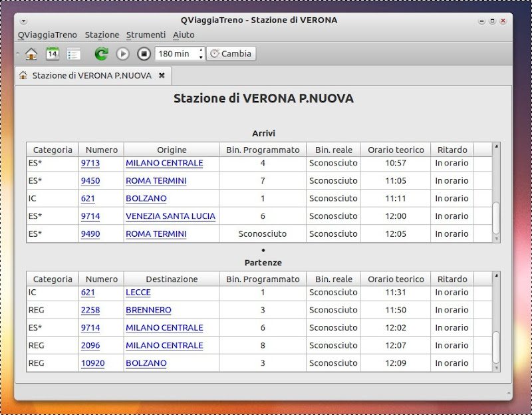532x415 pixels.
Task: Stop automatic update with stop icon
Action: click(x=144, y=54)
